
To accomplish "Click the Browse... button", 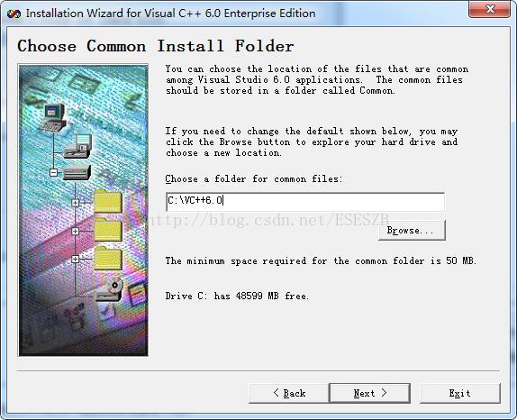I will (x=412, y=231).
